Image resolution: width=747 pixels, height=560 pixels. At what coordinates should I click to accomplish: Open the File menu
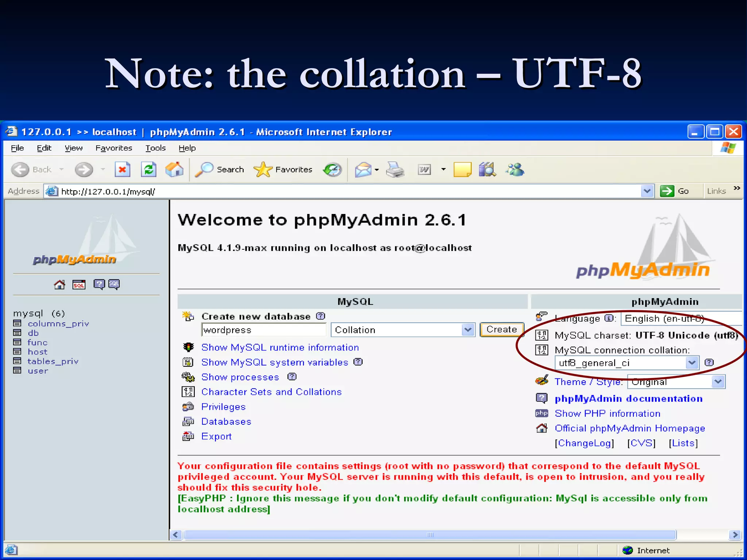click(x=18, y=148)
